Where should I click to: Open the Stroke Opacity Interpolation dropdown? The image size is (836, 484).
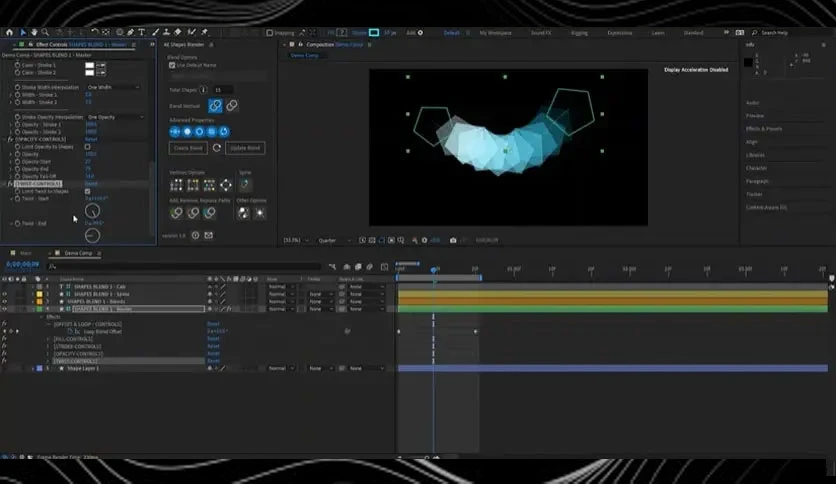(x=115, y=117)
